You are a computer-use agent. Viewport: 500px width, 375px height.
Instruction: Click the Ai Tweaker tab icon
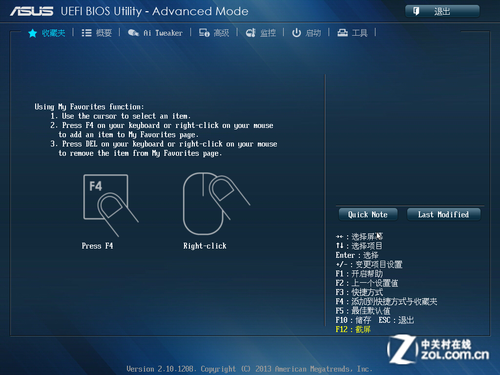pyautogui.click(x=133, y=33)
